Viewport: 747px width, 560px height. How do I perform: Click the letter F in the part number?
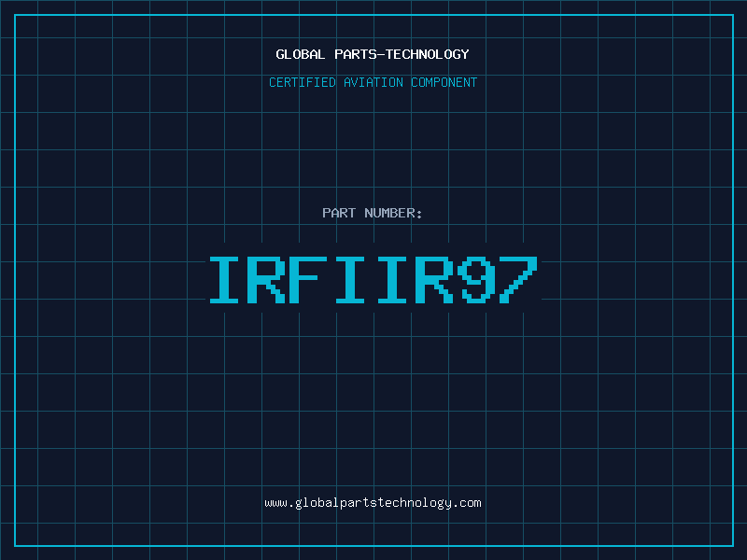point(309,280)
